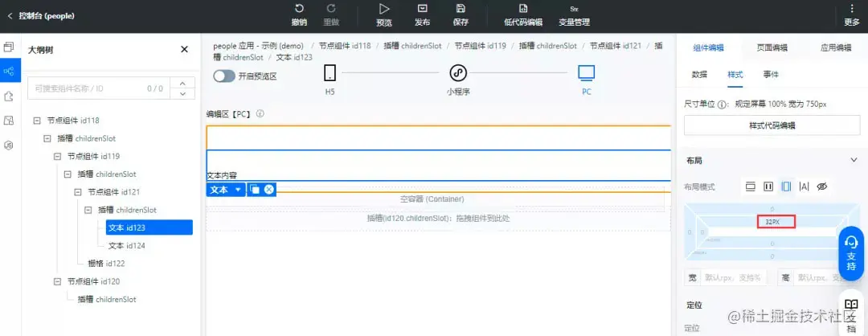Select inline-block layout mode icon
Image resolution: width=868 pixels, height=336 pixels.
(768, 186)
